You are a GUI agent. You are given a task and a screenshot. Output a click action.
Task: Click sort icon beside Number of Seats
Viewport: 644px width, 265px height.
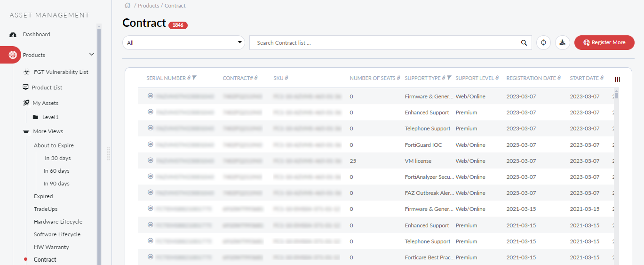tap(398, 78)
